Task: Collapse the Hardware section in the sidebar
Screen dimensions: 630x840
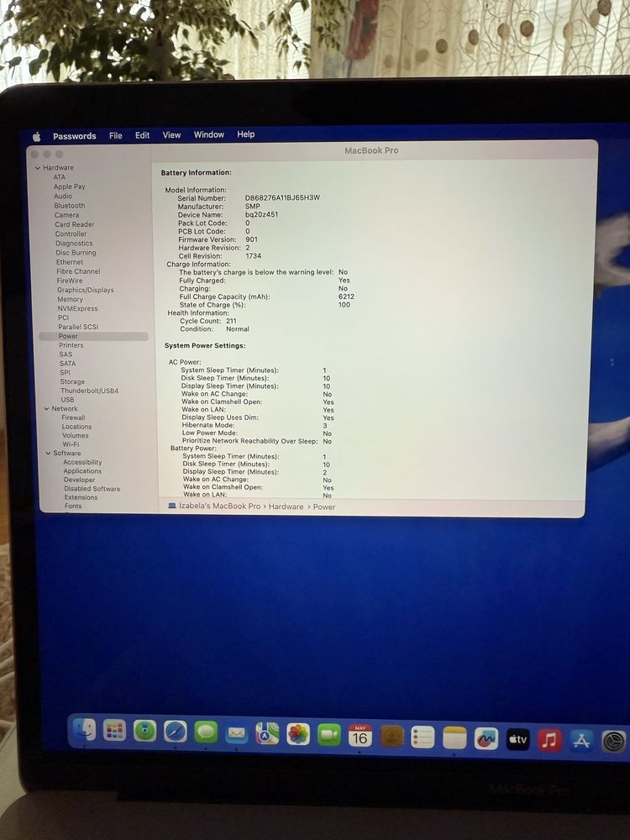Action: (38, 168)
